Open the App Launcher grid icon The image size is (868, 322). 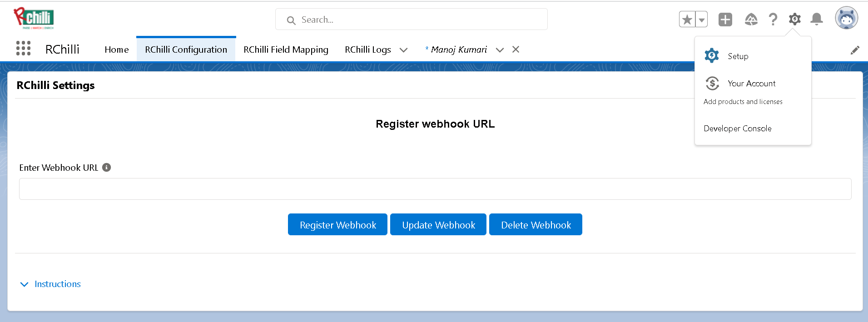pos(23,48)
